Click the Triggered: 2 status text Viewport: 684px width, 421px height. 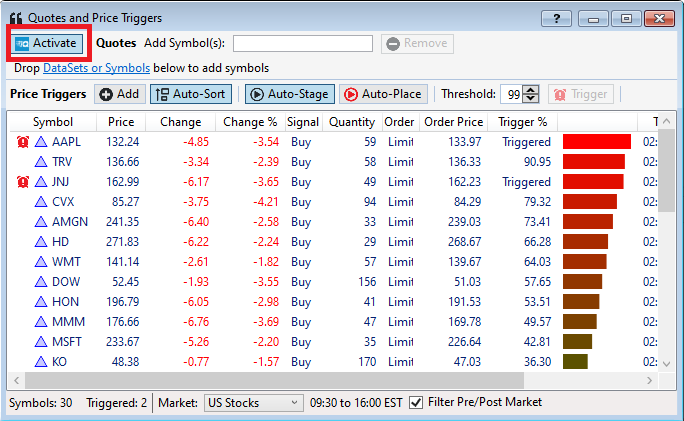116,403
